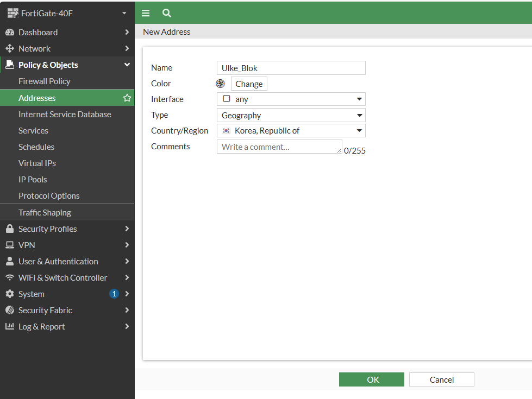
Task: Click the Security Profiles lock icon
Action: 10,229
